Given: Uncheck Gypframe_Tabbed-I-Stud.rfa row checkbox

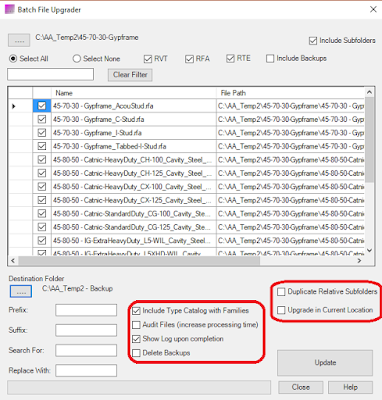Looking at the screenshot, I should tap(42, 146).
